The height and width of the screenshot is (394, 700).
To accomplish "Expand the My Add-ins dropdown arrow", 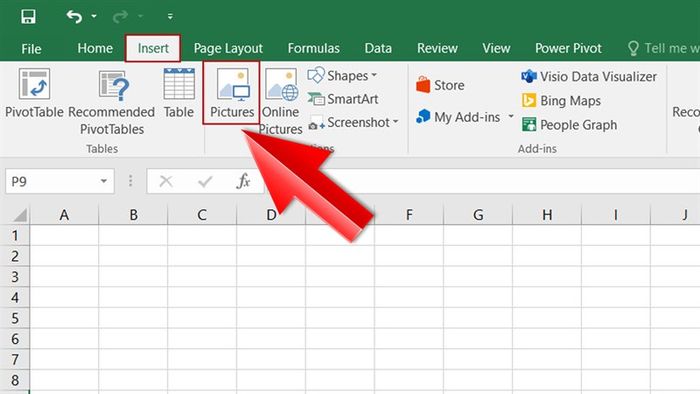I will point(511,117).
